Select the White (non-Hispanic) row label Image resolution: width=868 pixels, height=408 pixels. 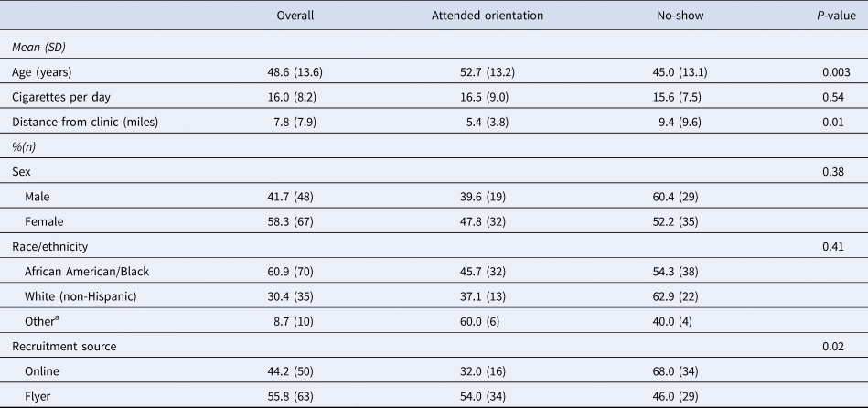click(84, 295)
